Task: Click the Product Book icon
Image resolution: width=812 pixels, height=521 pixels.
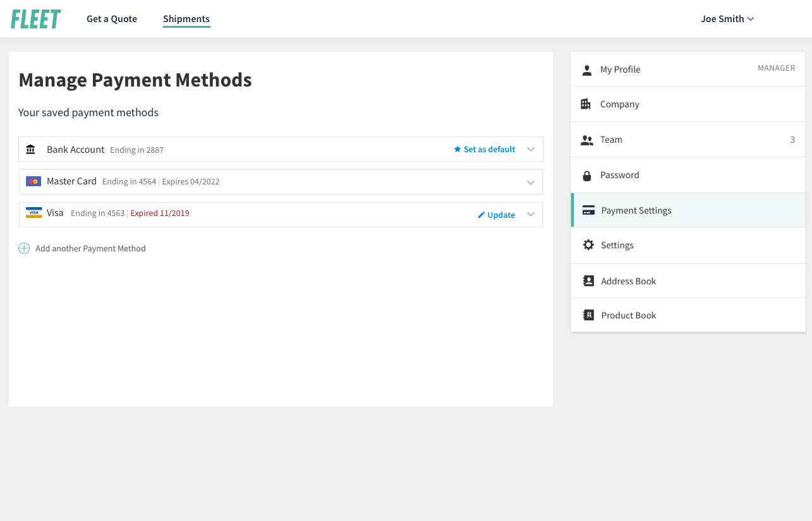Action: [588, 315]
